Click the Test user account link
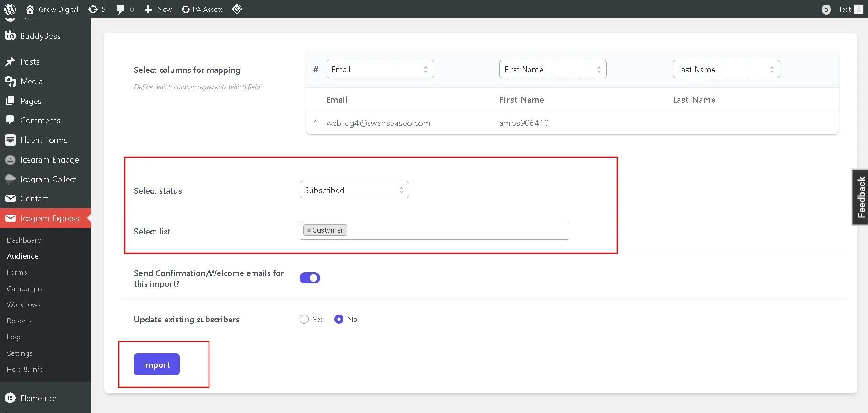The image size is (868, 413). pos(844,9)
